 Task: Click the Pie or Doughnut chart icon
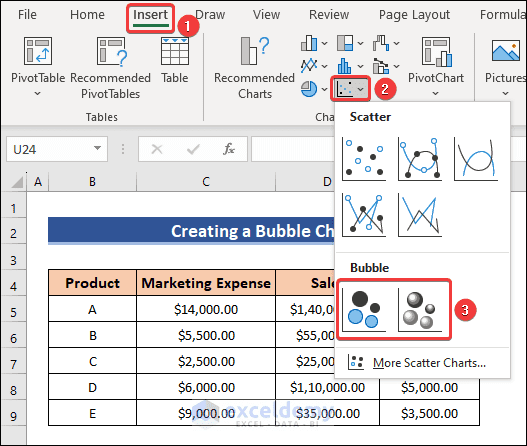click(x=309, y=89)
